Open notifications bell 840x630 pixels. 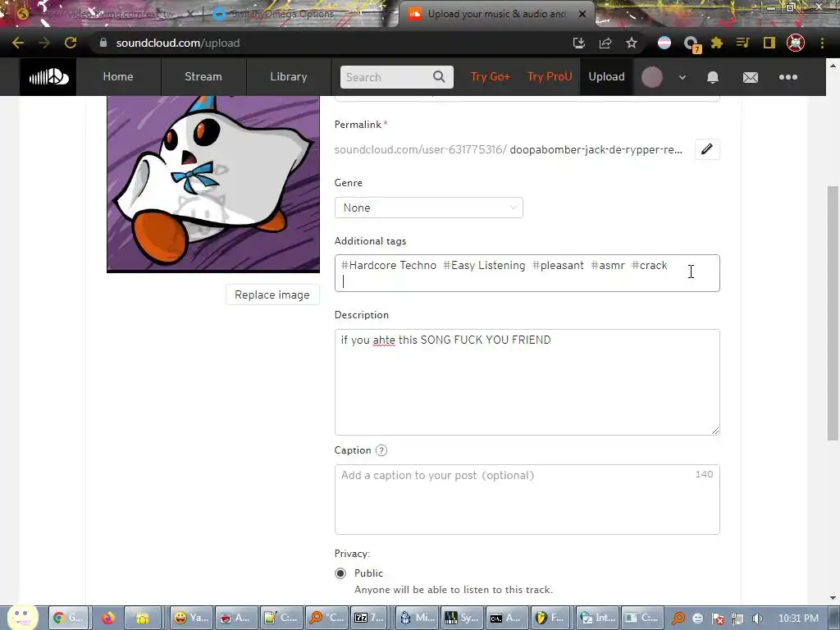pos(713,77)
